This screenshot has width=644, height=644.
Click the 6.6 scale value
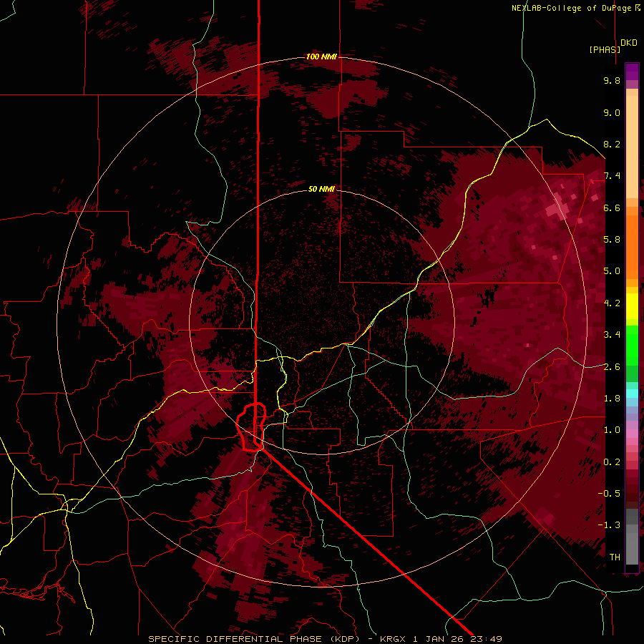point(612,208)
